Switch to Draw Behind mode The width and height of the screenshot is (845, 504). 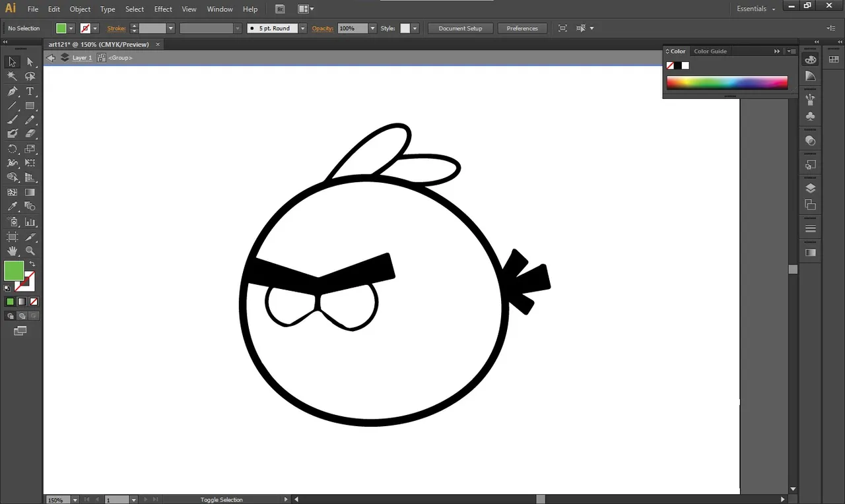coord(21,316)
